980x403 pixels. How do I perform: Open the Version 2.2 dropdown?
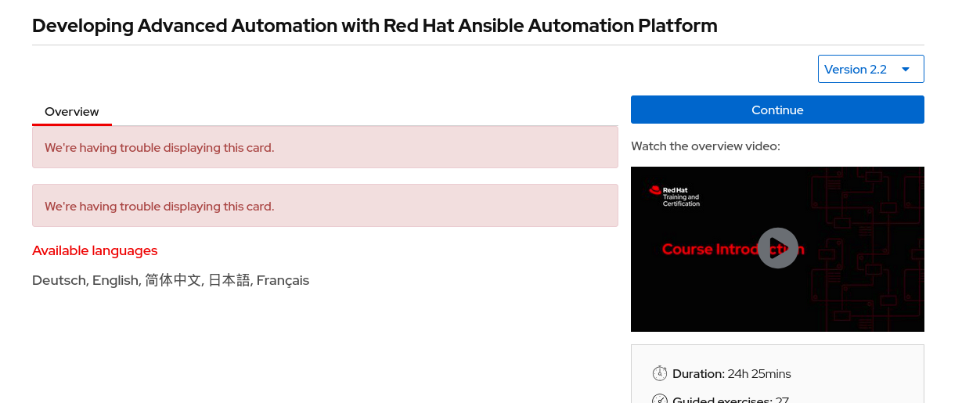tap(870, 69)
